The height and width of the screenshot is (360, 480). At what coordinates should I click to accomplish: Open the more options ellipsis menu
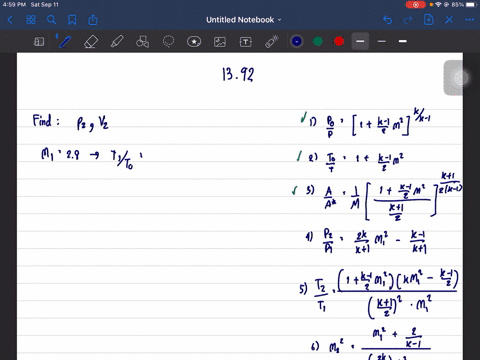(470, 20)
